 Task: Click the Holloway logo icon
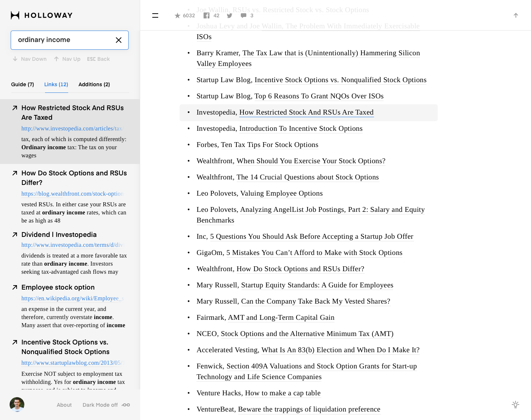(15, 15)
